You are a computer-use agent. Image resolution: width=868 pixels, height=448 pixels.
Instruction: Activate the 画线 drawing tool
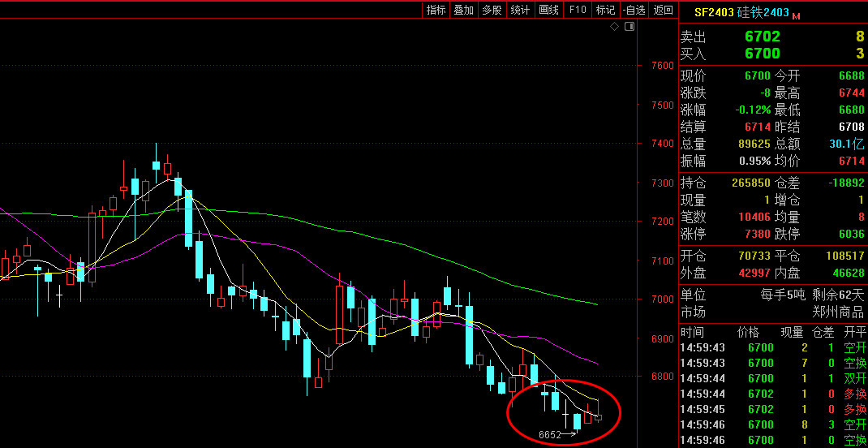[548, 10]
